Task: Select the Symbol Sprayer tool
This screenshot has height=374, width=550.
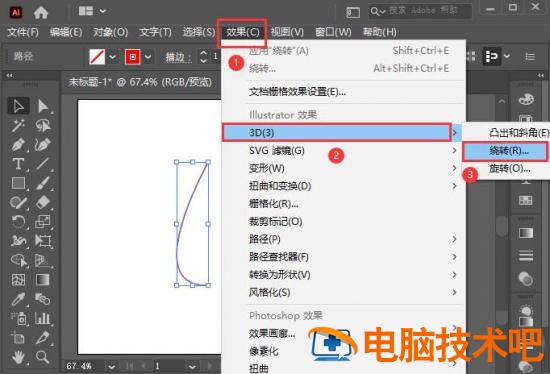Action: [x=18, y=318]
